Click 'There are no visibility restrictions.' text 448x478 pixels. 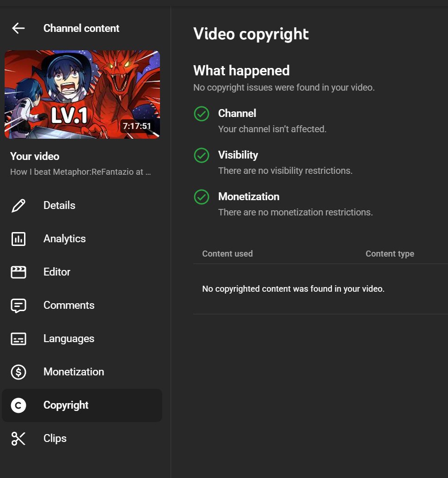click(285, 171)
